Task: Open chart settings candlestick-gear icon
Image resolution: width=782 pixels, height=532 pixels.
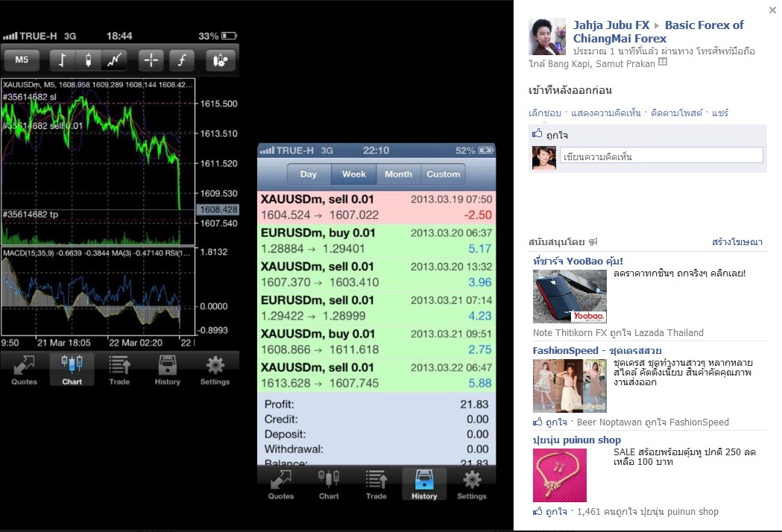Action: coord(220,60)
